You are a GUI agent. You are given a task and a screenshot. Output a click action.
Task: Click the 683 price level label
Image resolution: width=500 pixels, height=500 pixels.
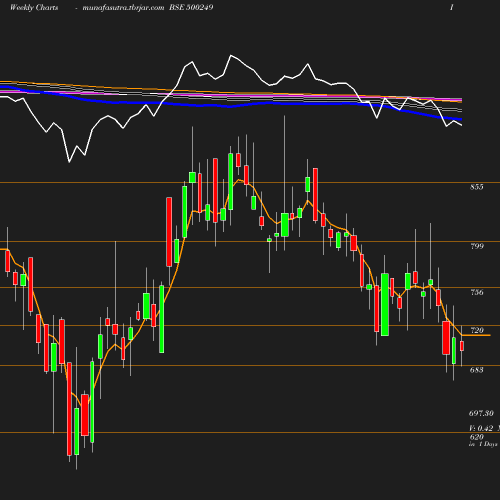[x=477, y=370]
